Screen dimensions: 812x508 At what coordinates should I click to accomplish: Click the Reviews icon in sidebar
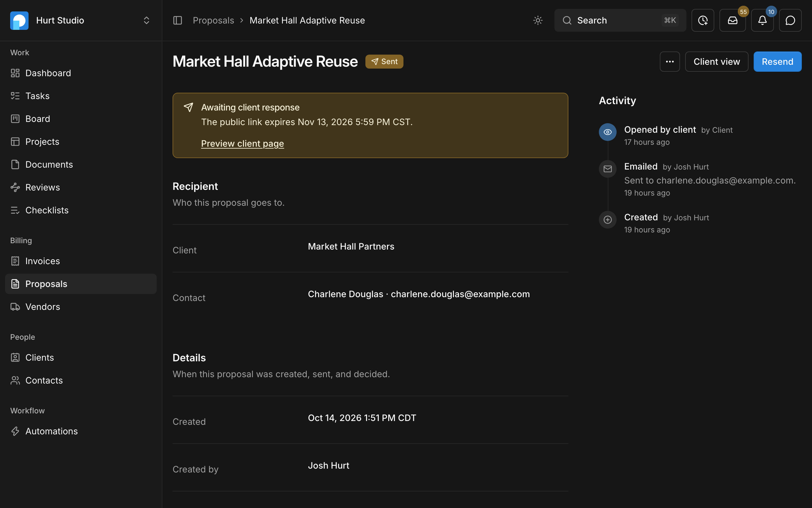pos(15,187)
